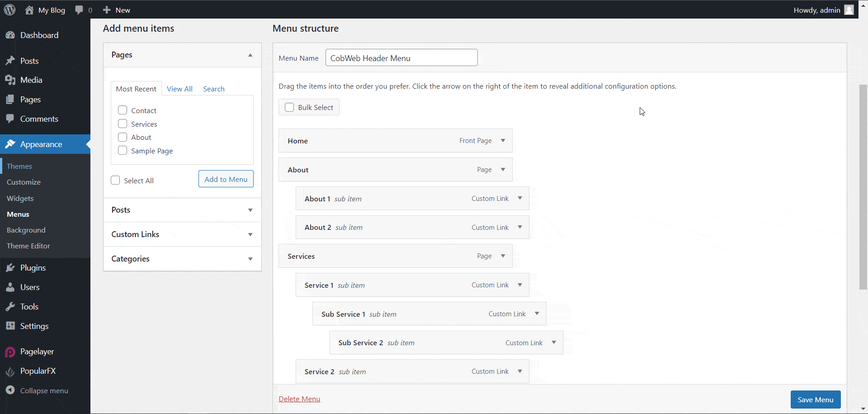Viewport: 868px width, 414px height.
Task: Open the Comments section icon
Action: (10, 119)
